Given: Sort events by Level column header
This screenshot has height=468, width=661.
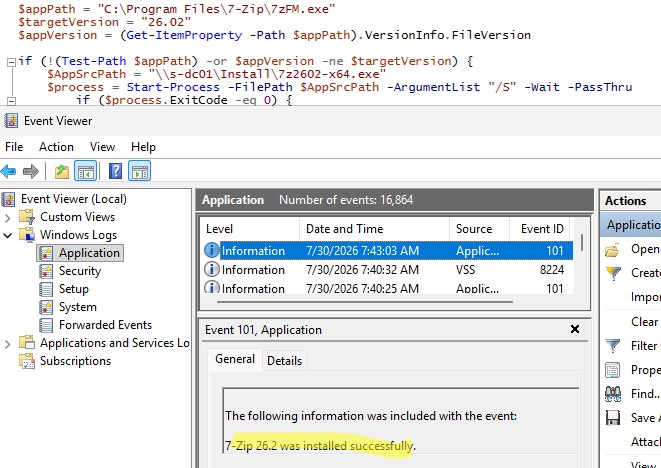Looking at the screenshot, I should tap(250, 229).
